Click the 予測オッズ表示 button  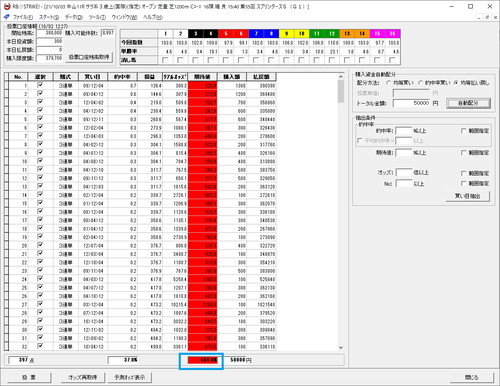coord(130,377)
